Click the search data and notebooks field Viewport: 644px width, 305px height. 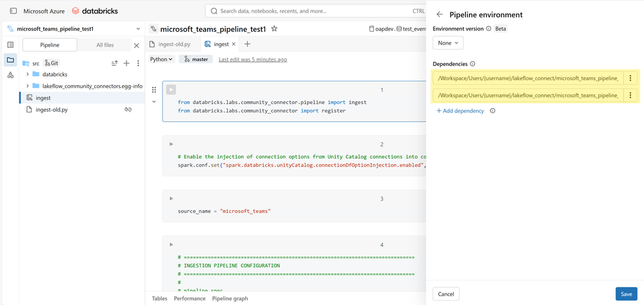click(x=316, y=11)
